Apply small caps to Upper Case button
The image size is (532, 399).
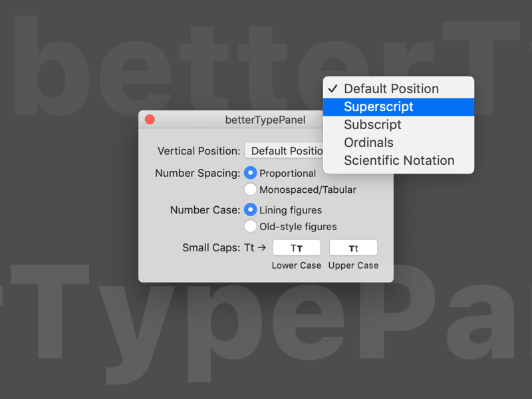tap(353, 248)
